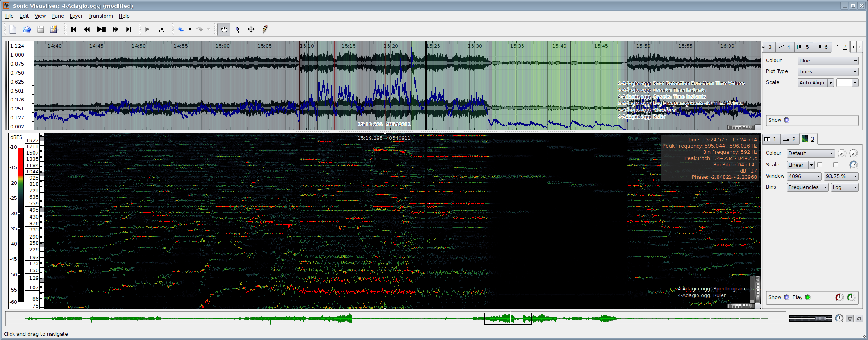Open the Help menu
This screenshot has height=340, width=868.
124,16
